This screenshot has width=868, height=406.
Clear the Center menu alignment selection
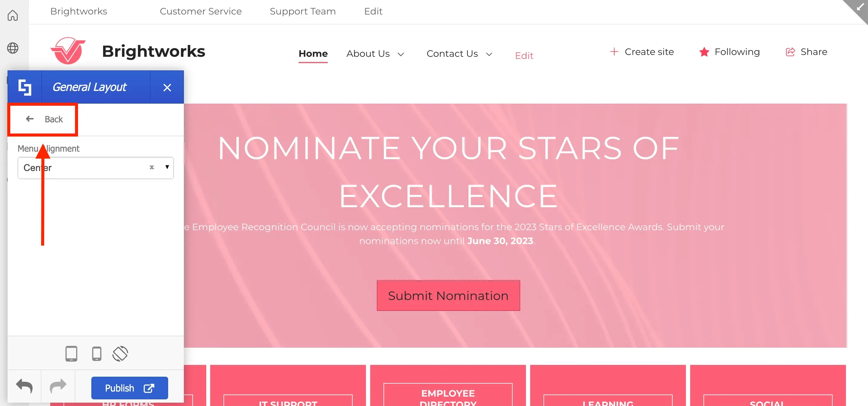[x=152, y=167]
